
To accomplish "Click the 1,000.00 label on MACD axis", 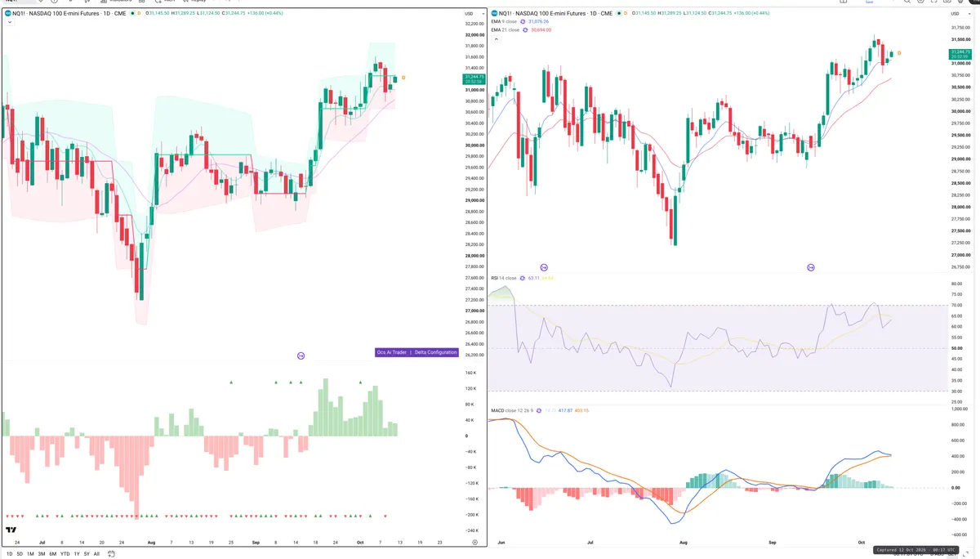I will pyautogui.click(x=960, y=409).
